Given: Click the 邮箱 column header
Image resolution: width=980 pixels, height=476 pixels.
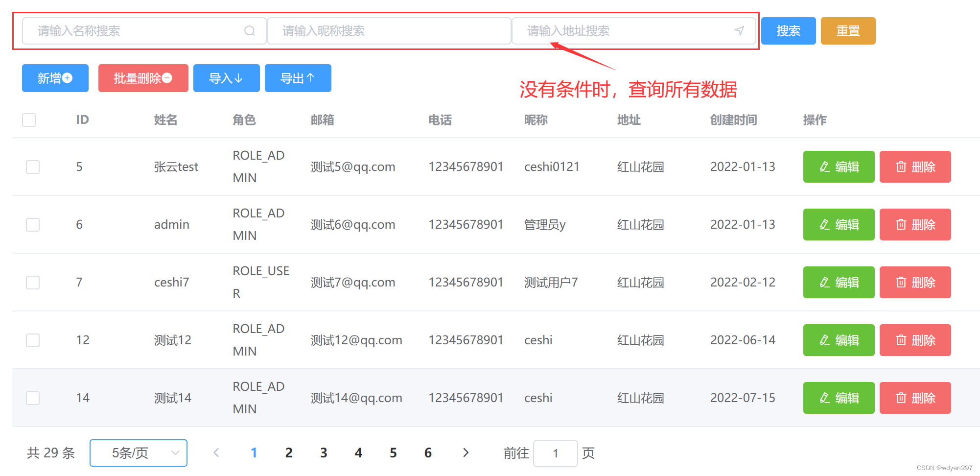Looking at the screenshot, I should point(323,120).
